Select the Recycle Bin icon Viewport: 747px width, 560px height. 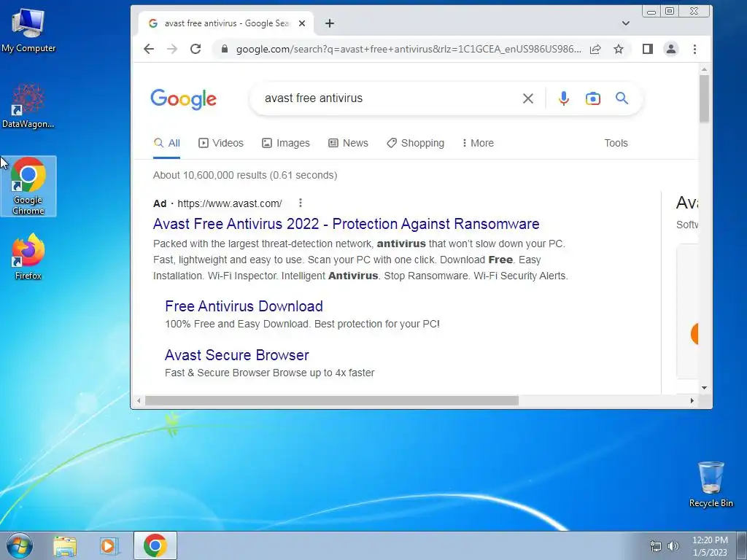pos(711,484)
